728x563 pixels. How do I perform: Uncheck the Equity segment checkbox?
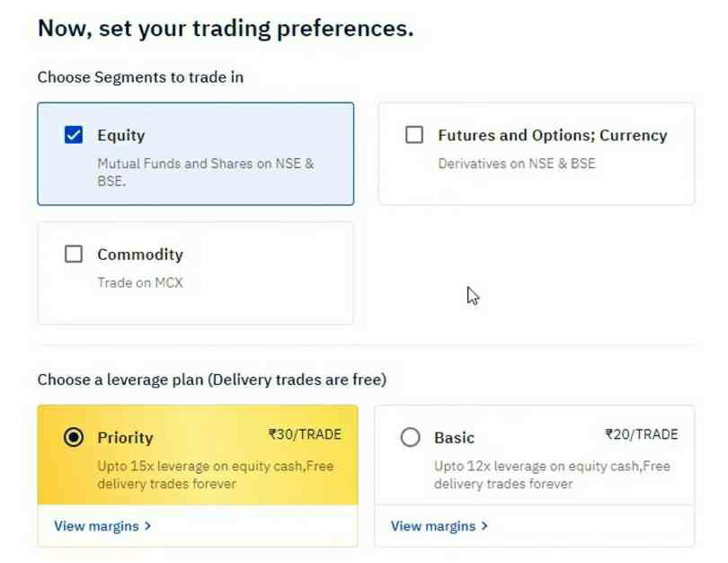click(74, 135)
